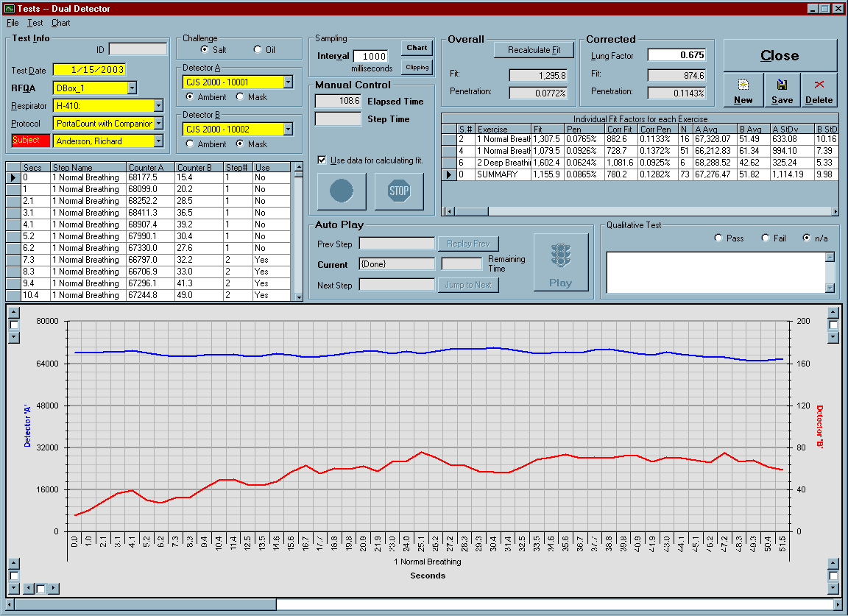The width and height of the screenshot is (848, 616).
Task: Open the Test menu
Action: 35,23
